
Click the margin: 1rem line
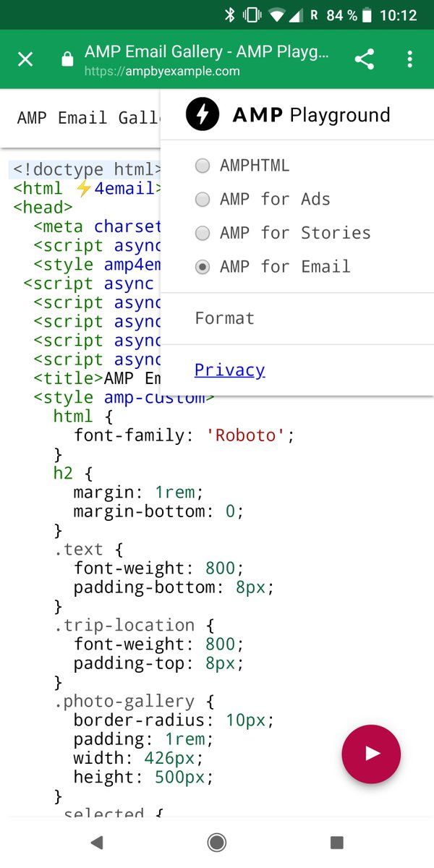(x=139, y=493)
